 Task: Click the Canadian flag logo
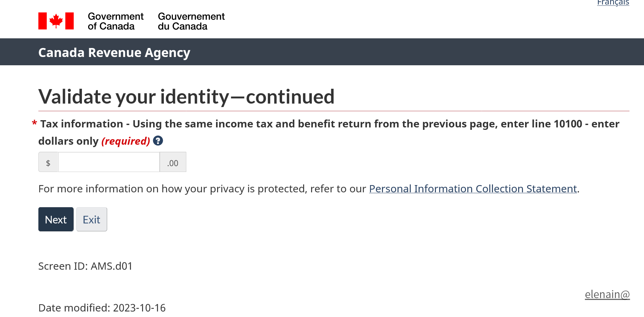56,21
